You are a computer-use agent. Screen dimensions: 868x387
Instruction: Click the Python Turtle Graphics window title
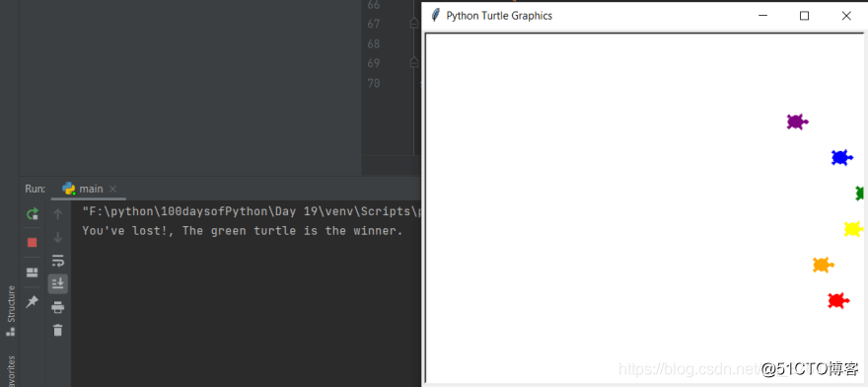[499, 16]
